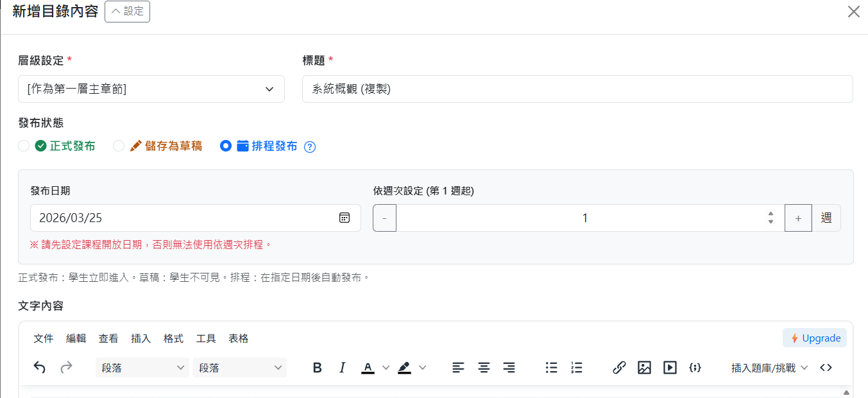The image size is (868, 398).
Task: Open the 插入 menu in editor
Action: 140,338
